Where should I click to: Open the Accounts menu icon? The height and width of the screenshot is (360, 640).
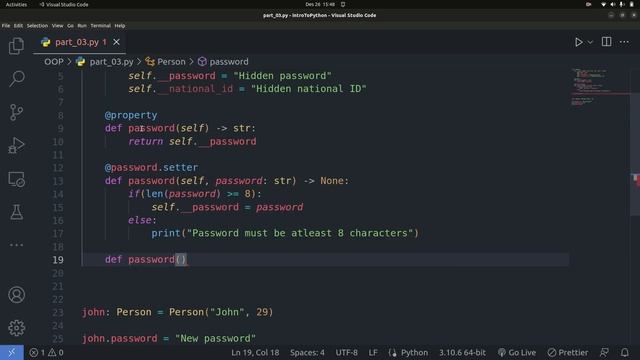click(16, 295)
